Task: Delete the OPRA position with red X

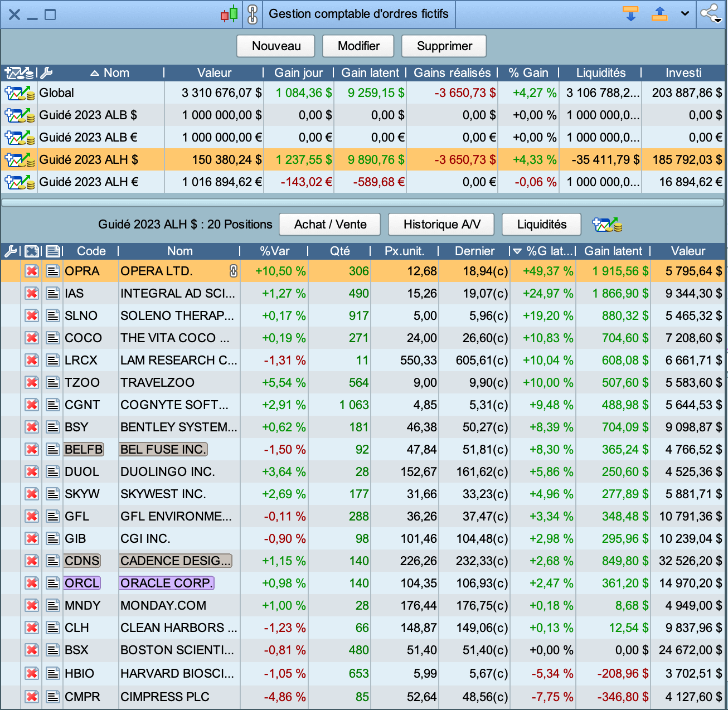Action: (x=32, y=271)
